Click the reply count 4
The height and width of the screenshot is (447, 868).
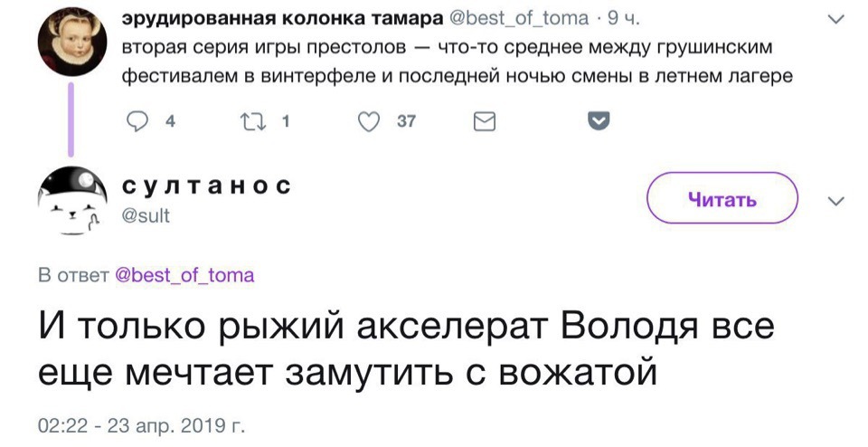coord(171,122)
